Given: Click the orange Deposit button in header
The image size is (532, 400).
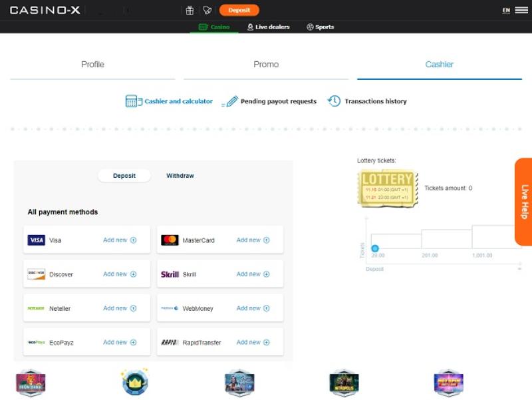Looking at the screenshot, I should tap(239, 10).
